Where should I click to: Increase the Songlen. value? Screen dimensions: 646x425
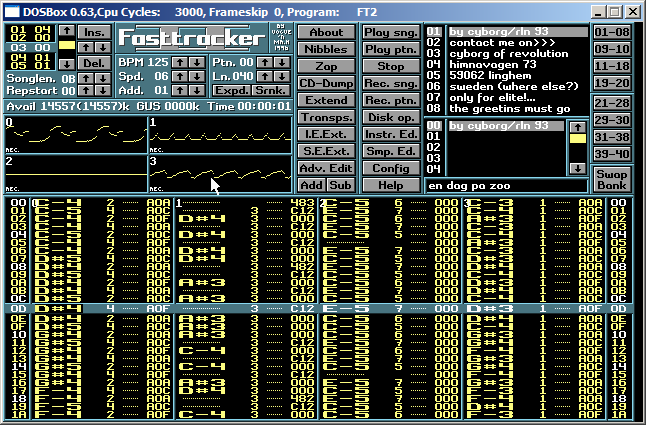pyautogui.click(x=86, y=78)
